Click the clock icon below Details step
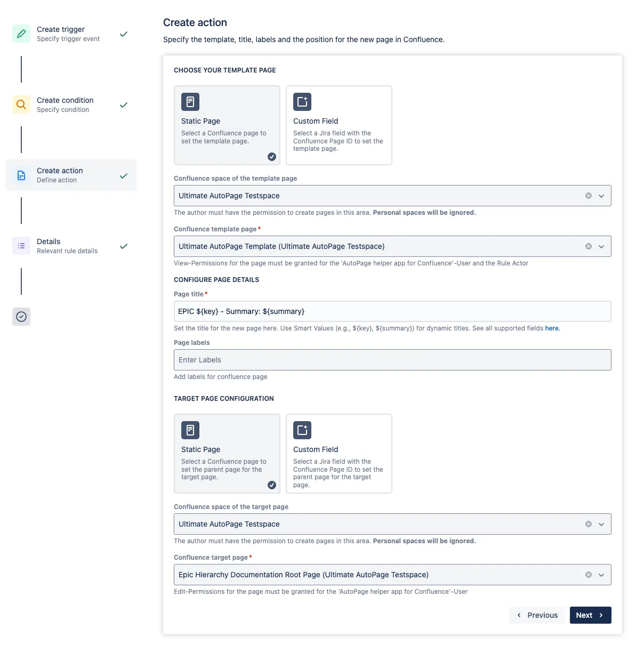 [x=21, y=317]
